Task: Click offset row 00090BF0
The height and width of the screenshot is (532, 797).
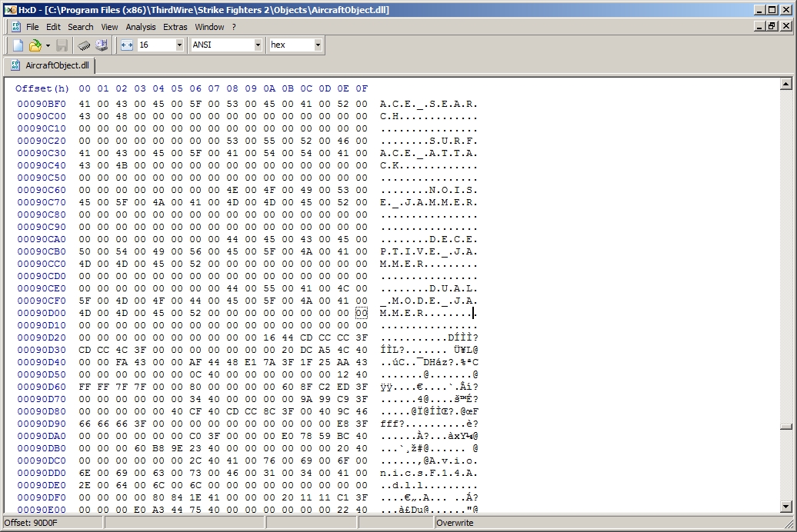Action: [x=42, y=104]
